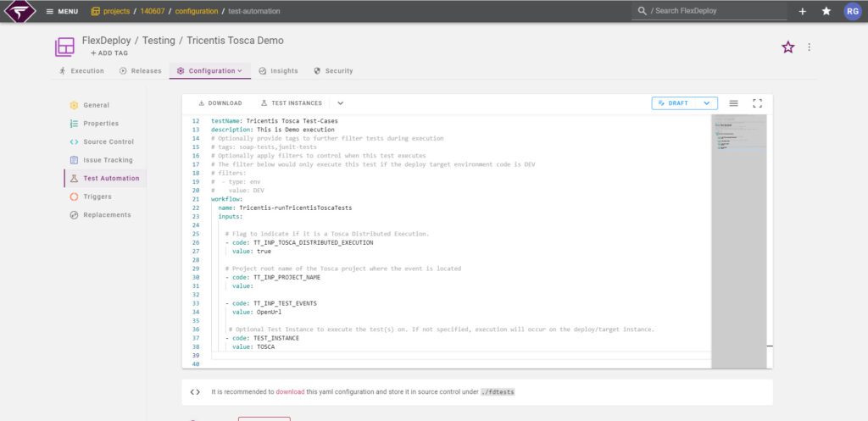Mark project as favorite with outlined star

point(787,47)
